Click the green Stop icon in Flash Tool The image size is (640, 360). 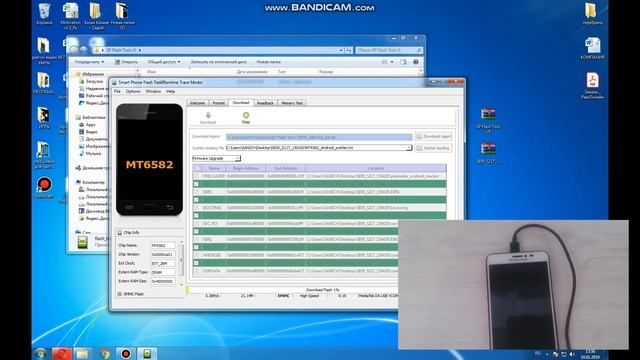pos(246,116)
